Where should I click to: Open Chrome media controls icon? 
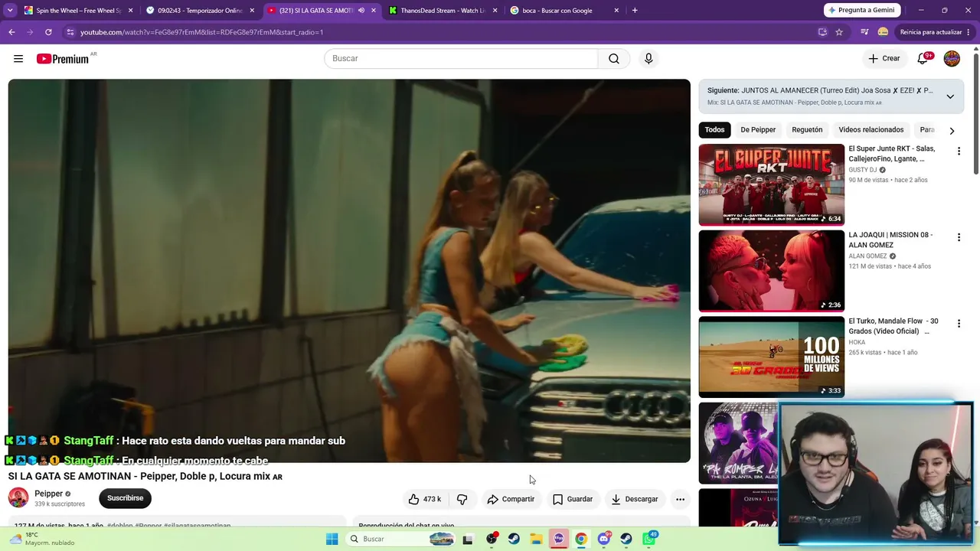864,32
